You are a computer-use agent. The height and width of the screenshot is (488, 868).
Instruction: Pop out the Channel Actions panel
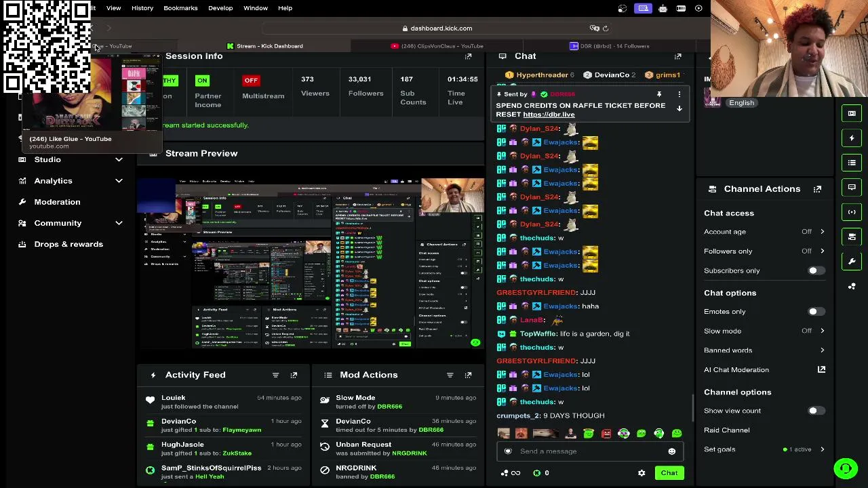click(817, 189)
